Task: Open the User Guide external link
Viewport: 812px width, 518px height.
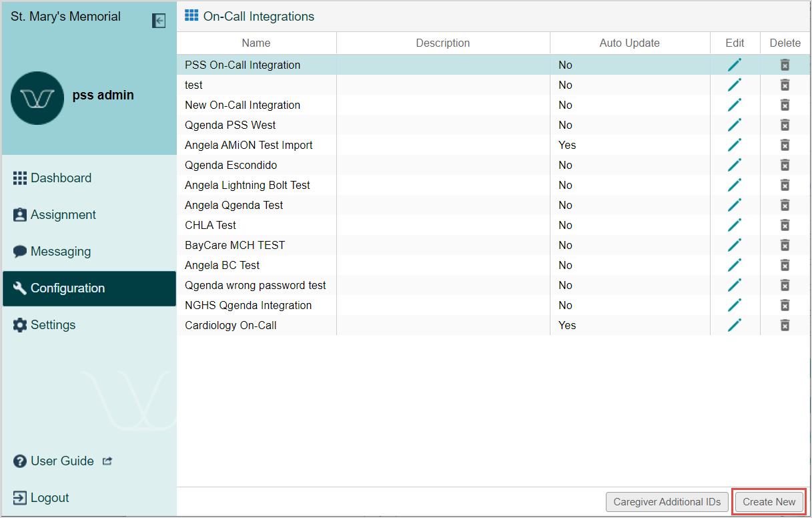Action: 63,461
